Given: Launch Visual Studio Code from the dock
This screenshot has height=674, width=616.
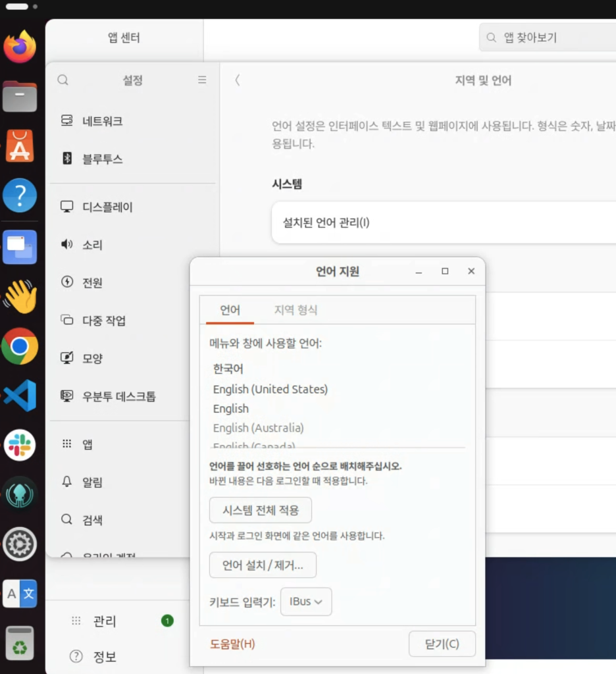Looking at the screenshot, I should (20, 396).
